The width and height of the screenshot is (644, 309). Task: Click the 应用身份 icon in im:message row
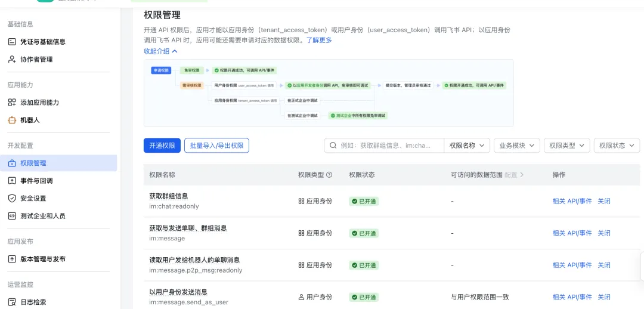point(301,233)
